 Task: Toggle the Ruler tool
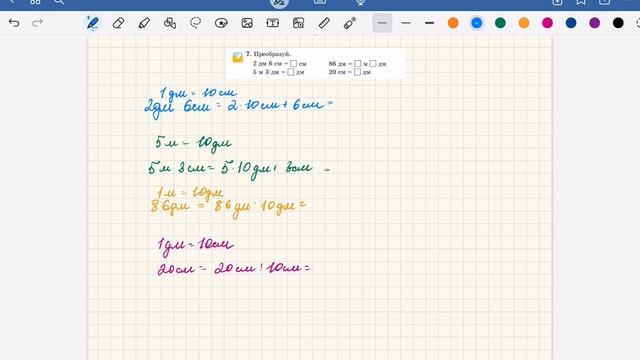[324, 23]
